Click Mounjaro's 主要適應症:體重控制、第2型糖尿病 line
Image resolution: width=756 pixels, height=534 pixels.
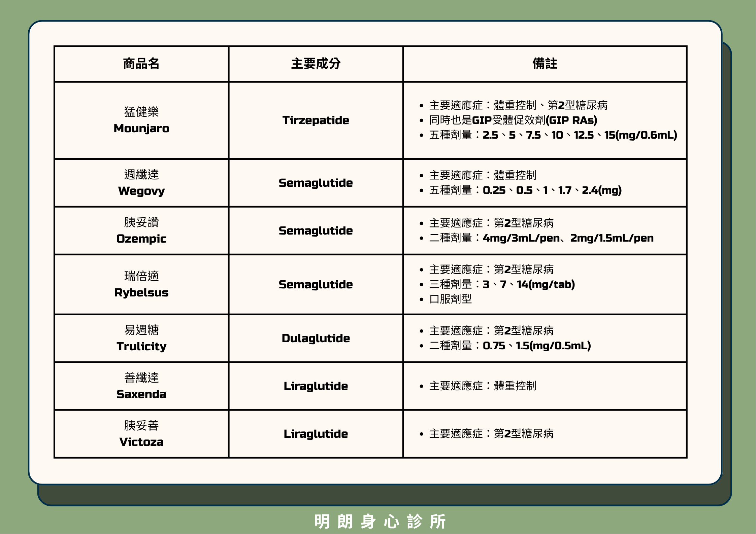pos(519,105)
